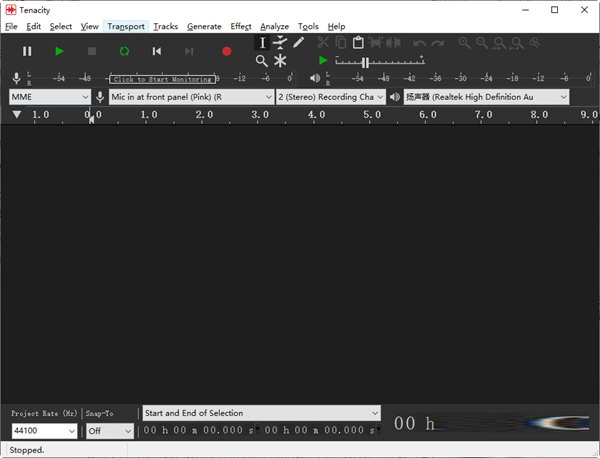Viewport: 600px width, 458px height.
Task: Start recording with the red Record button
Action: pos(226,51)
